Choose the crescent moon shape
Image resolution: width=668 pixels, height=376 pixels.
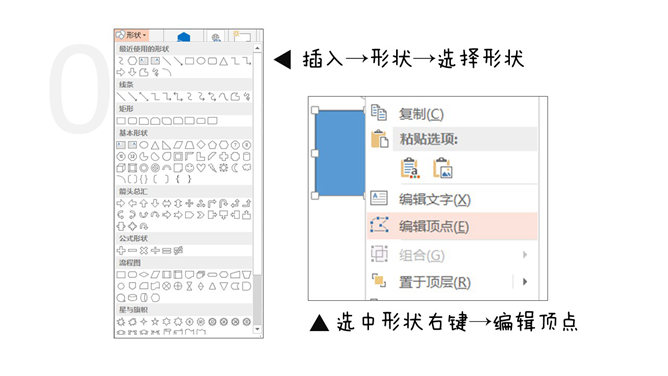click(x=235, y=168)
